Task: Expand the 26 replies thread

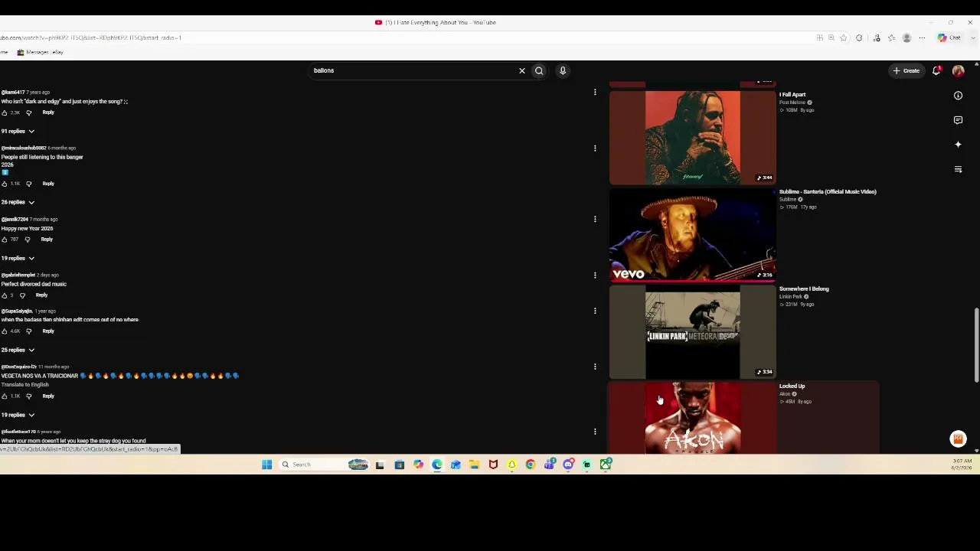Action: point(18,202)
